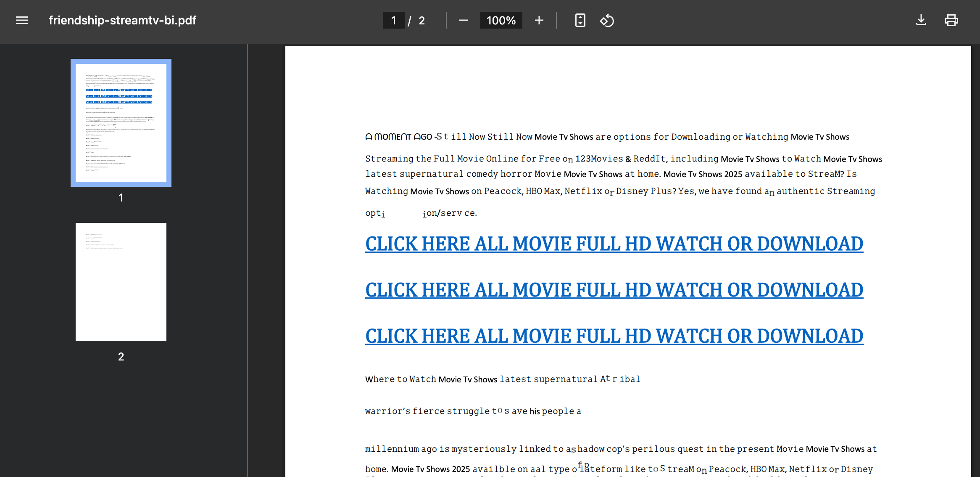Click the current page number field
The image size is (980, 477).
(393, 20)
